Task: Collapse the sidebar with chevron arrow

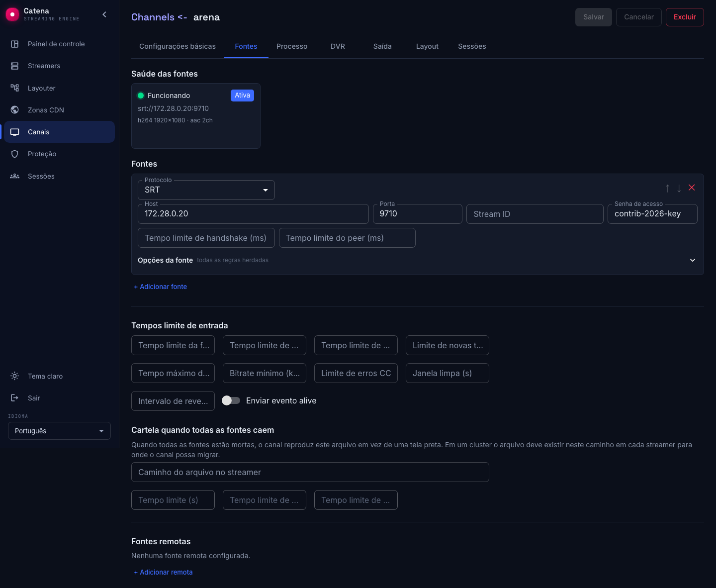Action: (x=104, y=14)
